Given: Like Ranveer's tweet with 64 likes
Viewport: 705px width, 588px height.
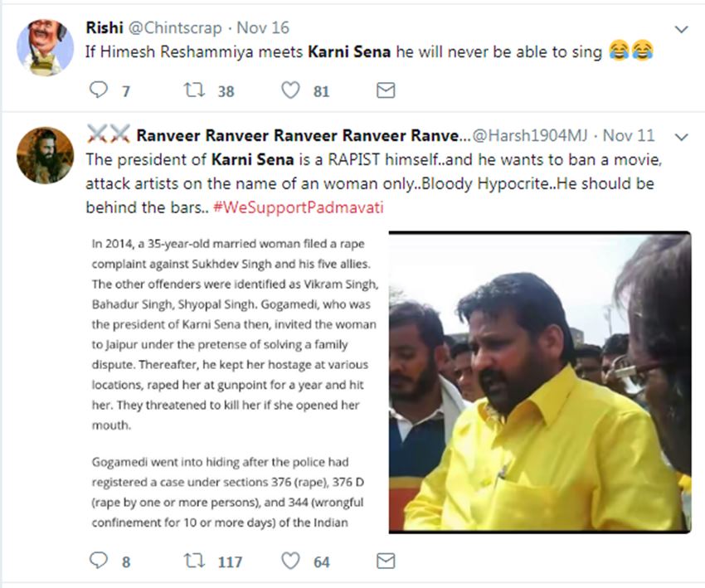Looking at the screenshot, I should [x=289, y=561].
